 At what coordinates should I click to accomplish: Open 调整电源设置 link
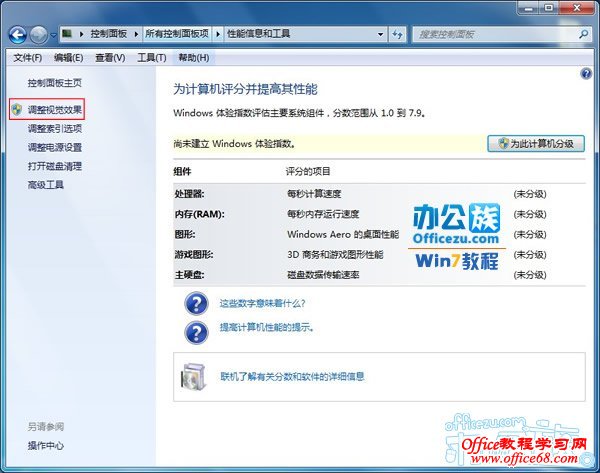(x=55, y=147)
